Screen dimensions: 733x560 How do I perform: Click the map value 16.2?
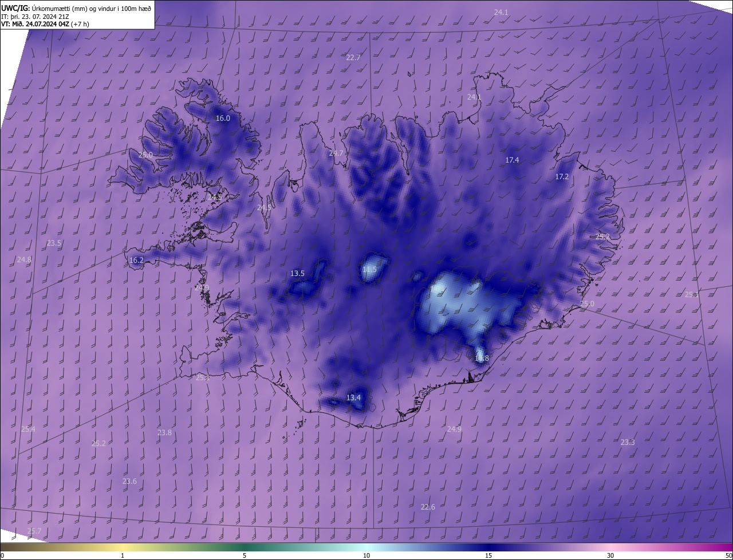(x=136, y=261)
